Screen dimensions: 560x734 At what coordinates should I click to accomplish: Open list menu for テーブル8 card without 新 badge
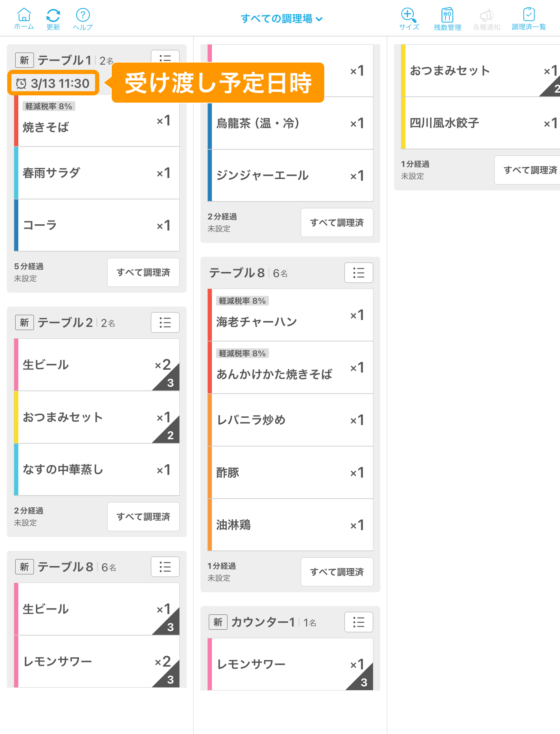[x=359, y=273]
